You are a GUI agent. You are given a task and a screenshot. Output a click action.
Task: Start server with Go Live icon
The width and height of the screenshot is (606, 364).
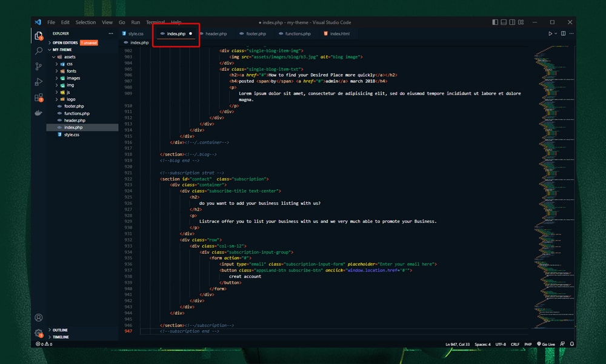(546, 344)
